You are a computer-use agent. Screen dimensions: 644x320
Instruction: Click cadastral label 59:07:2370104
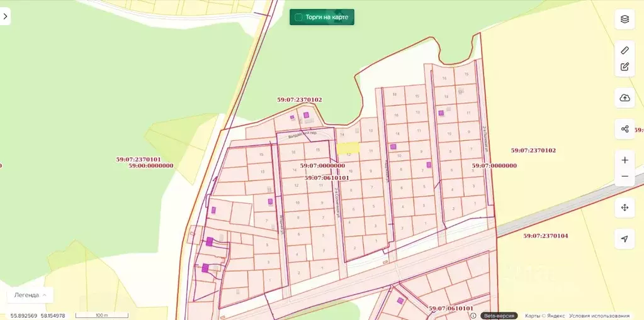point(545,236)
